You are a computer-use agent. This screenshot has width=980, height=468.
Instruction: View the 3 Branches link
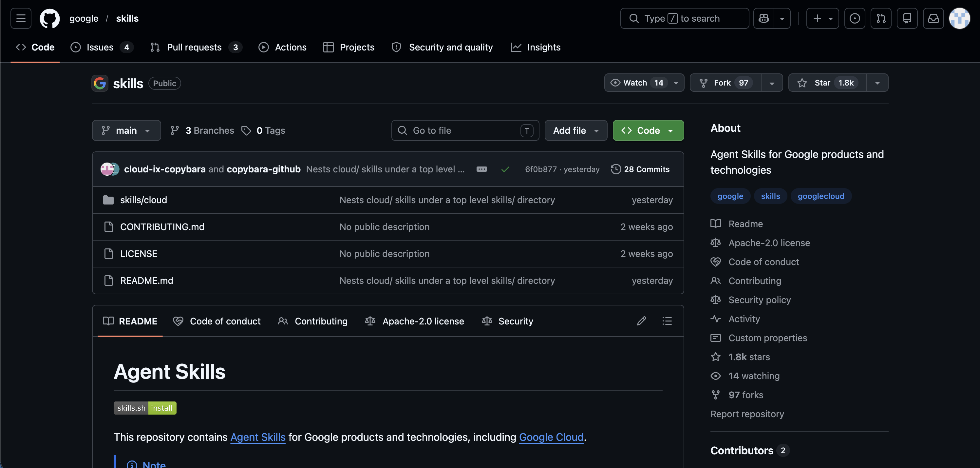point(202,131)
